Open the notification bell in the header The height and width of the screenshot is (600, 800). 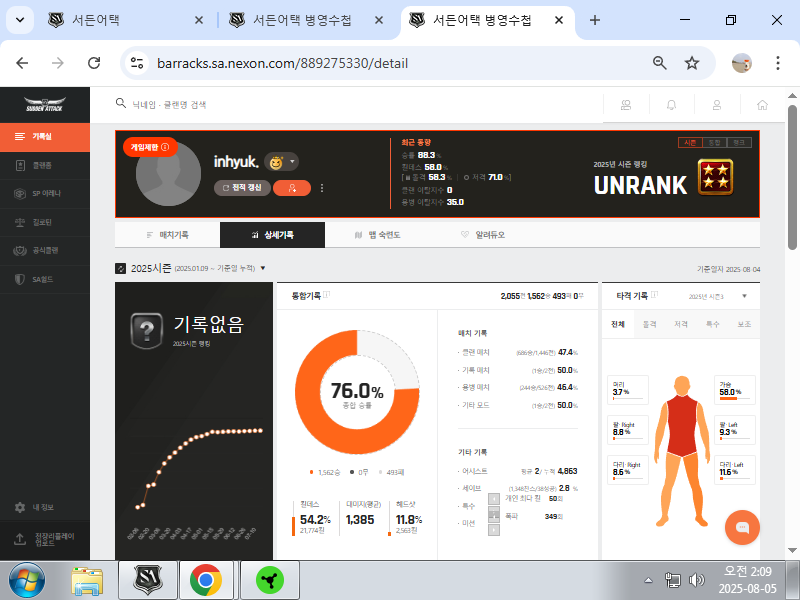click(671, 104)
